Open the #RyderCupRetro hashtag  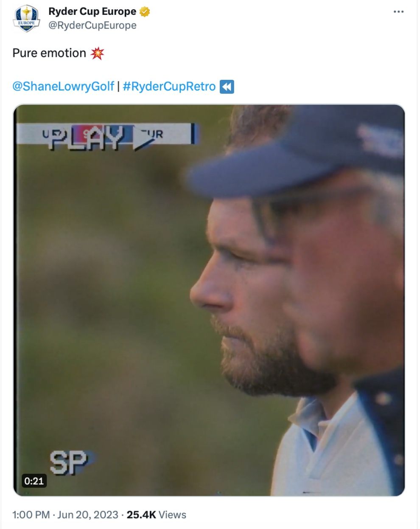point(169,87)
